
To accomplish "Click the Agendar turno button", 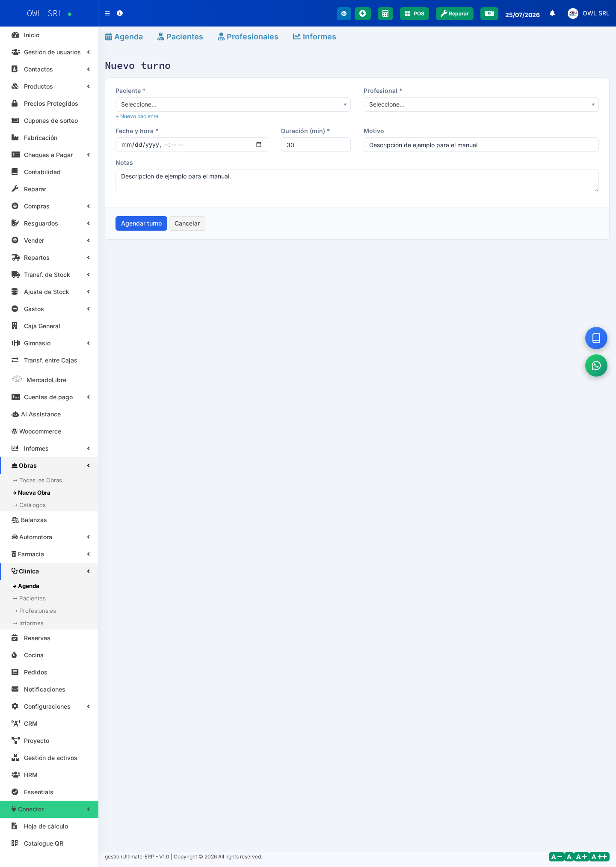I will 141,223.
